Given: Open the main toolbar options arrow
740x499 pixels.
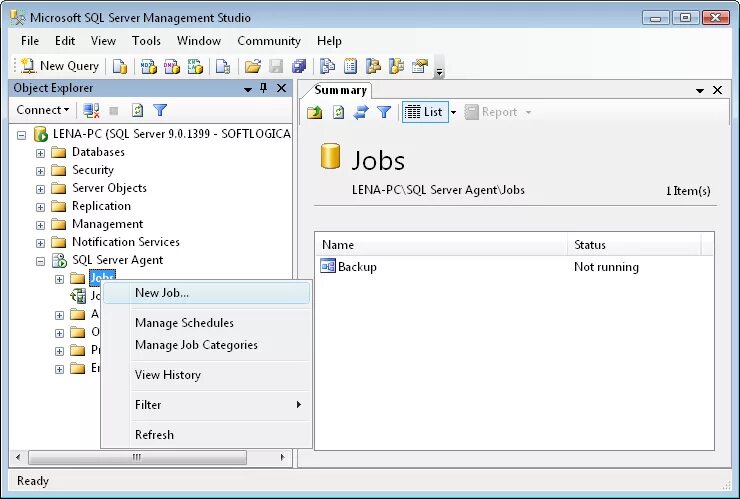Looking at the screenshot, I should click(439, 67).
